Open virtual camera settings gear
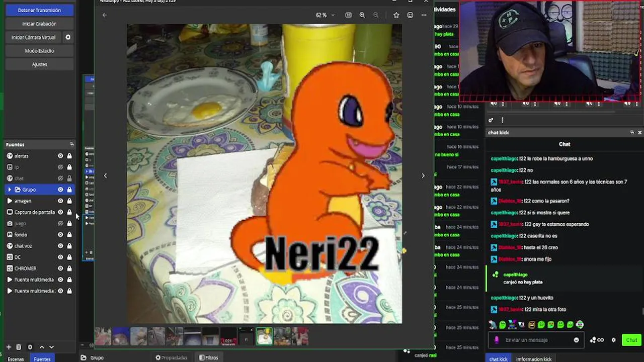The width and height of the screenshot is (644, 362). click(x=68, y=37)
